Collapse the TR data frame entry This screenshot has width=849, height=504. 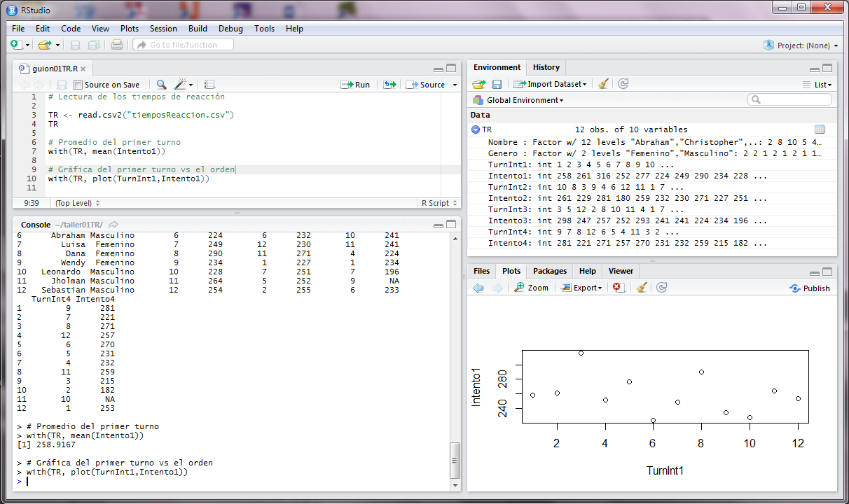pyautogui.click(x=476, y=129)
